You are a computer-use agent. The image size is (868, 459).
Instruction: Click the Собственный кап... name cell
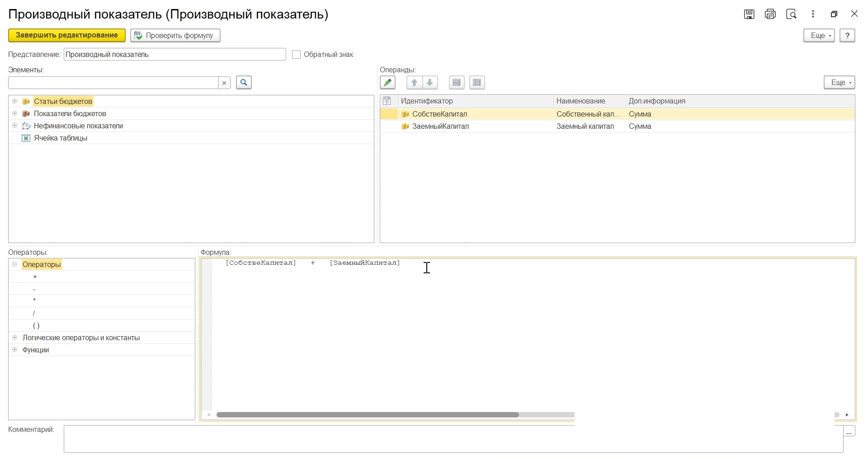tap(590, 114)
